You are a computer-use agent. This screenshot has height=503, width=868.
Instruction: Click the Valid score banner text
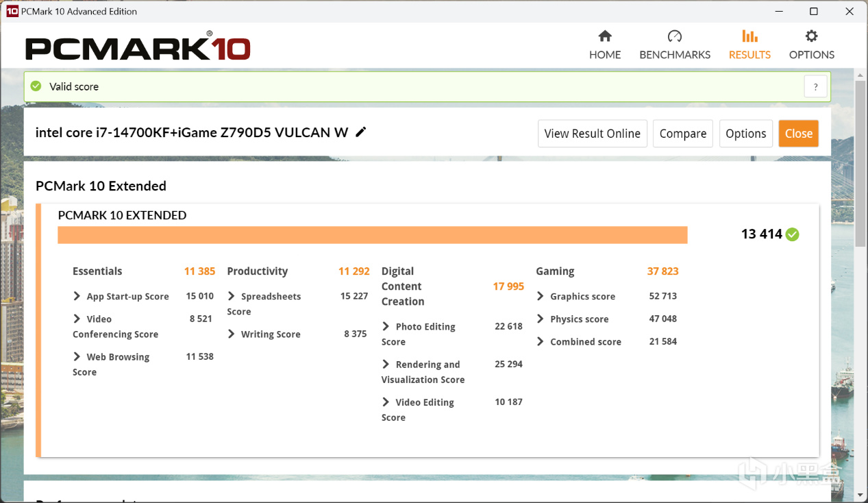coord(74,86)
